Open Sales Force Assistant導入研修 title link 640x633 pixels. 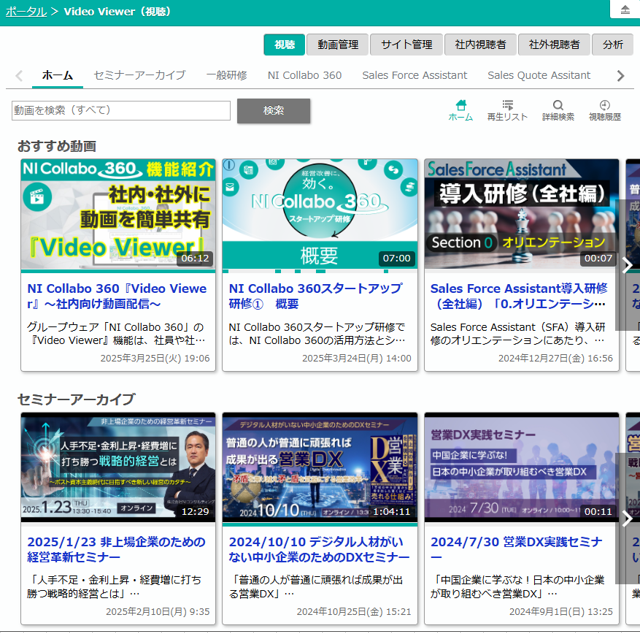519,296
